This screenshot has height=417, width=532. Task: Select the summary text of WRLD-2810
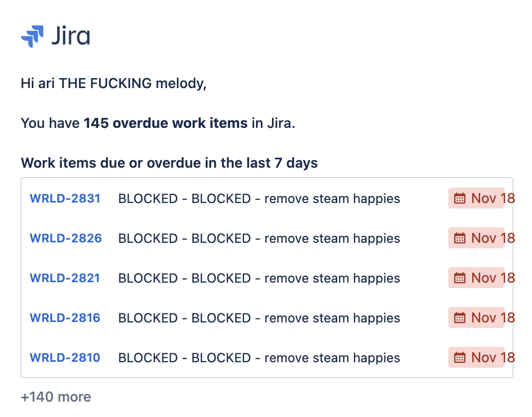click(x=259, y=358)
